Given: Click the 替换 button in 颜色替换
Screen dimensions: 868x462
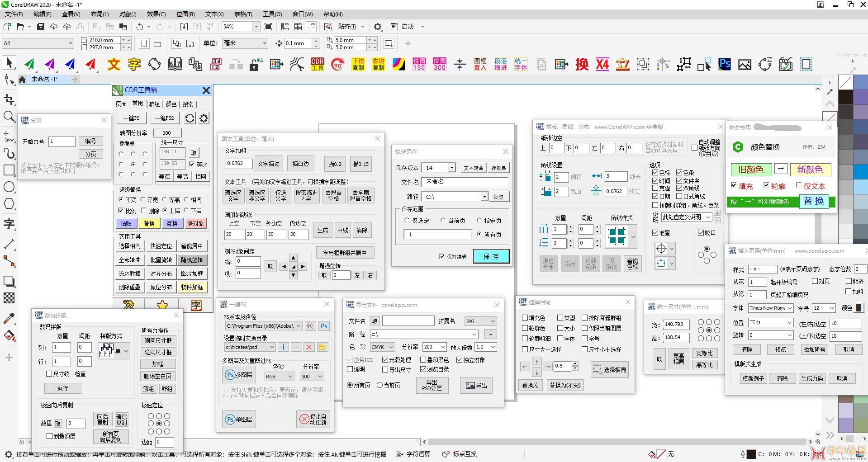Looking at the screenshot, I should point(814,201).
